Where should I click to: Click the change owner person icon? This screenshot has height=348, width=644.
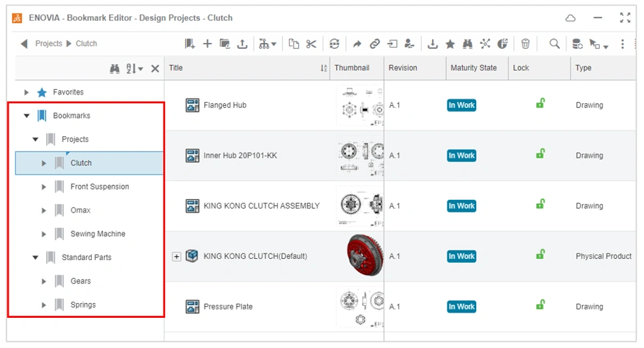click(x=409, y=44)
